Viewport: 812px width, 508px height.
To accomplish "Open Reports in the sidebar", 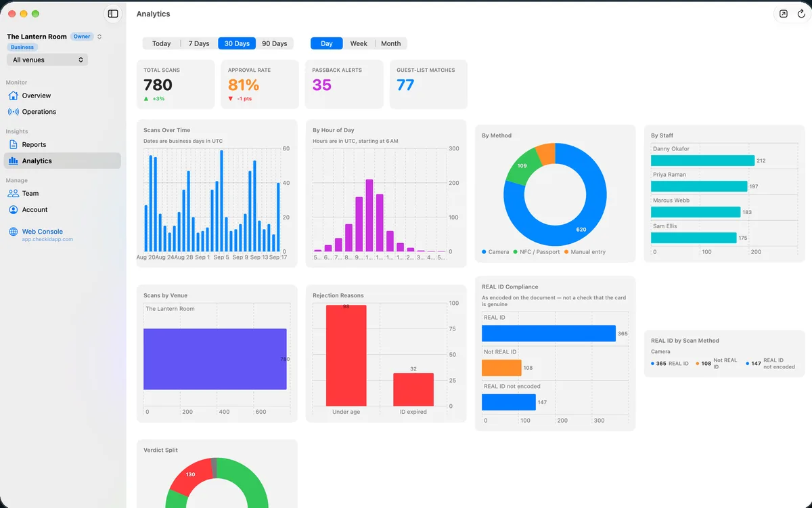I will coord(62,144).
